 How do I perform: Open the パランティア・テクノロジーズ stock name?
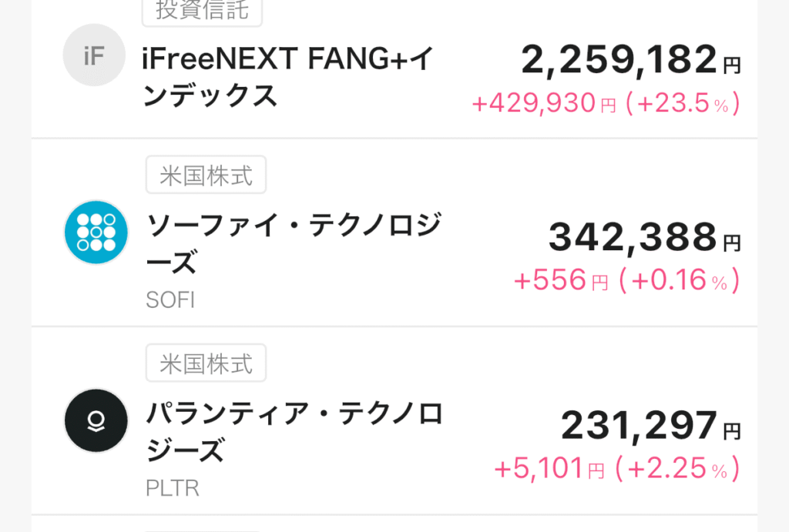coord(294,431)
